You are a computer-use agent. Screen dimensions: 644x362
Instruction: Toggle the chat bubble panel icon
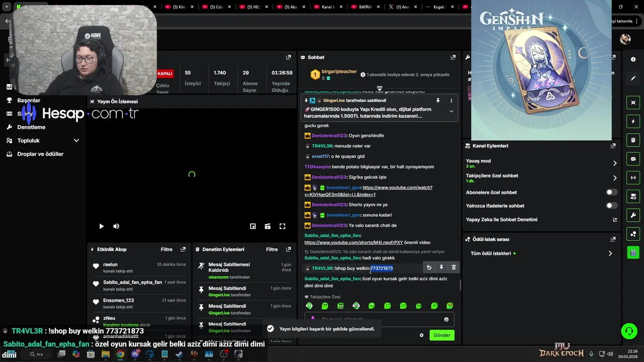click(633, 159)
